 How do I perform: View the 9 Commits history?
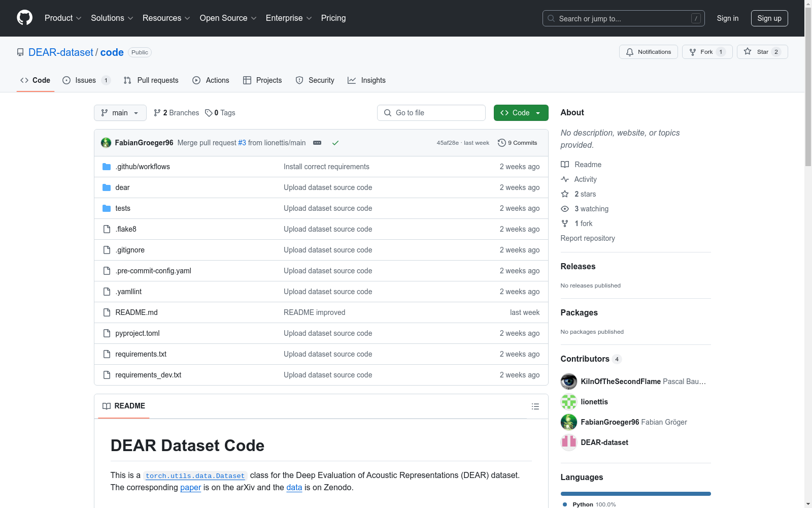coord(518,143)
